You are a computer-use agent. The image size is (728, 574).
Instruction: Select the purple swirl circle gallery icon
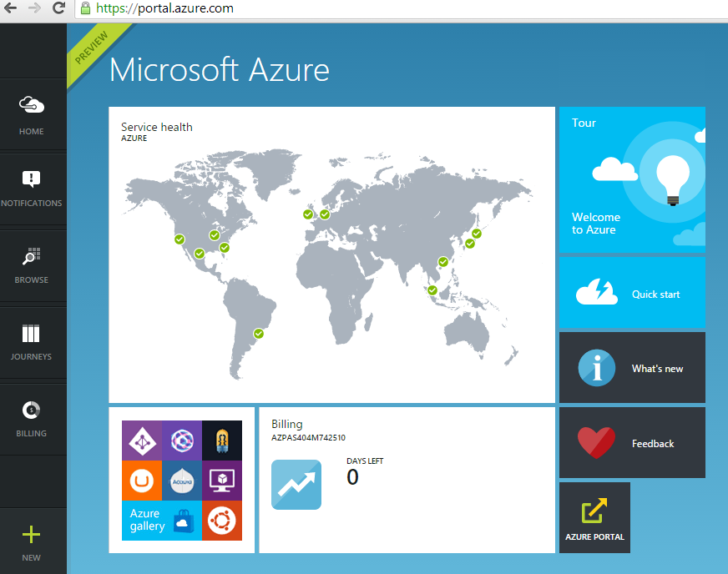coord(182,441)
